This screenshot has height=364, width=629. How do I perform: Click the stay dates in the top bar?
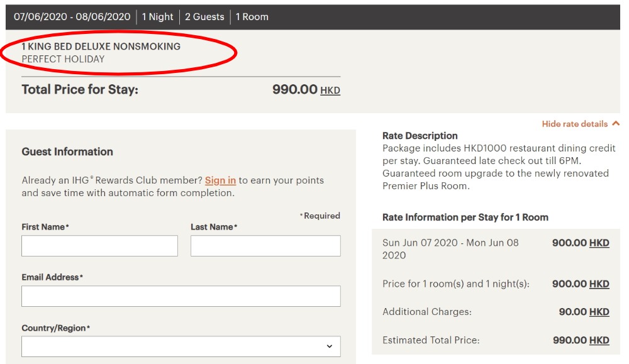[72, 17]
